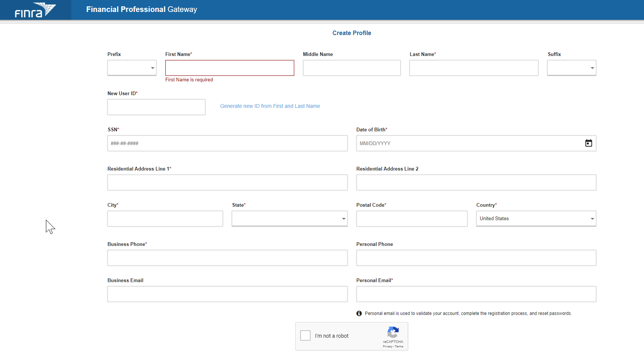Click Generate new ID from First and Last Name
This screenshot has width=644, height=356.
tap(270, 106)
